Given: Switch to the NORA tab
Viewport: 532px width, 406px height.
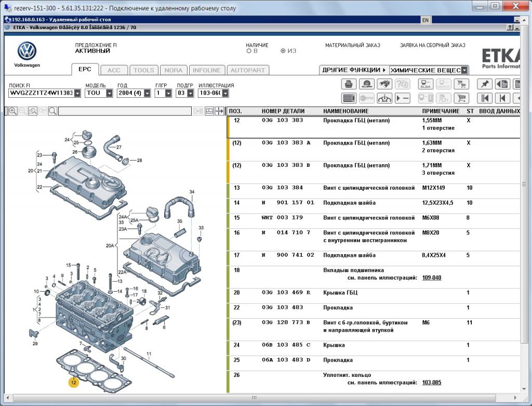Looking at the screenshot, I should pyautogui.click(x=174, y=70).
